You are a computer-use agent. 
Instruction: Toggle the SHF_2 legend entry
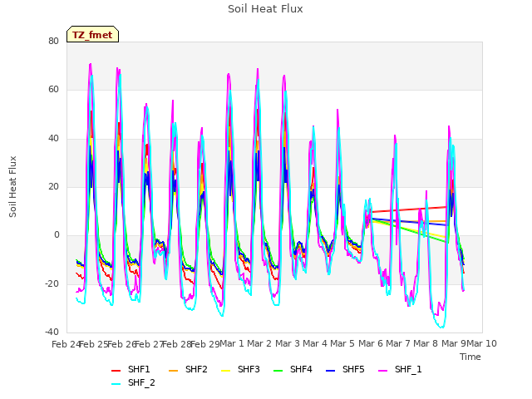coord(133,383)
